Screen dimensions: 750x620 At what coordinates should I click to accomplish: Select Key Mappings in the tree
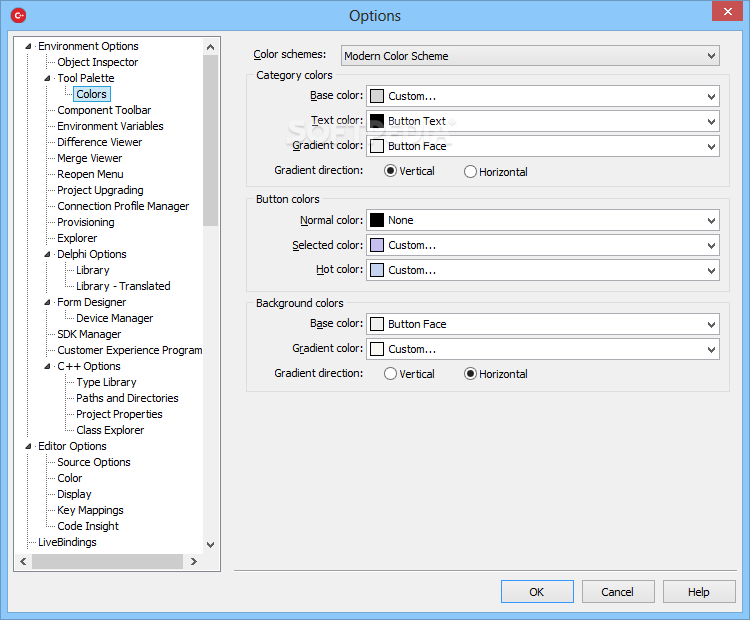pos(90,510)
